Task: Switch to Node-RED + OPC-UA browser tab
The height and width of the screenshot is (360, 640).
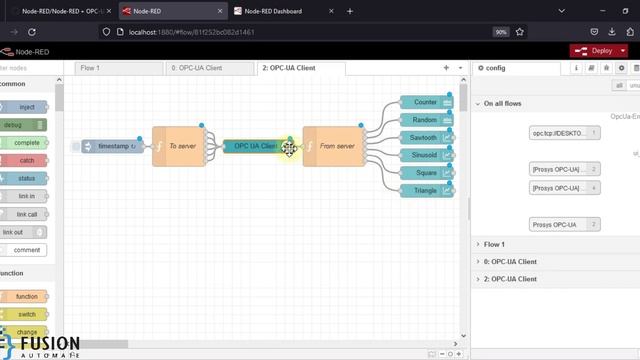Action: tap(62, 11)
